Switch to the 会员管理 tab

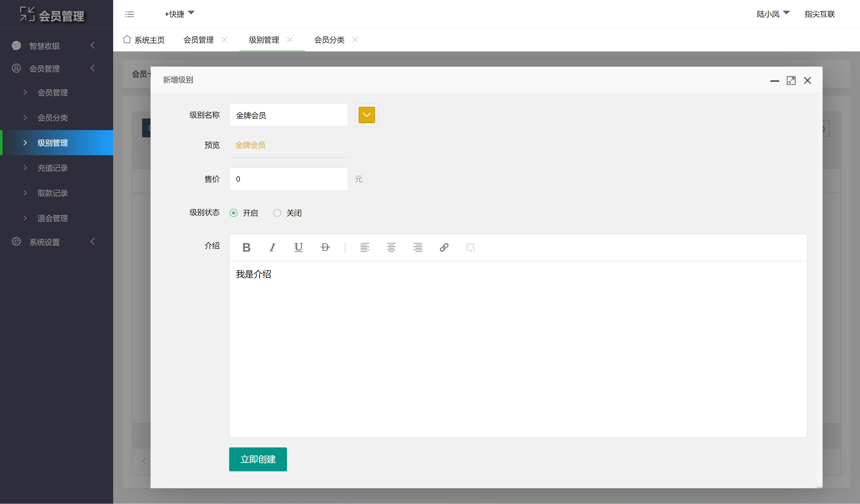point(199,40)
